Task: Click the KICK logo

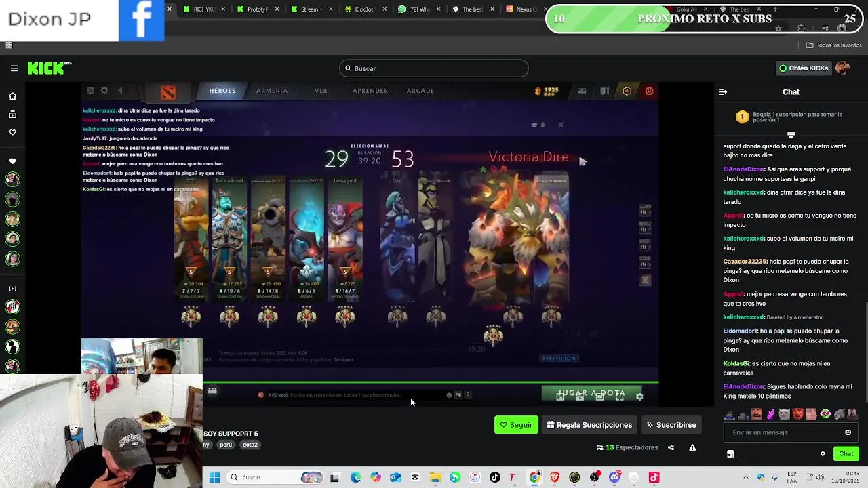Action: click(49, 68)
